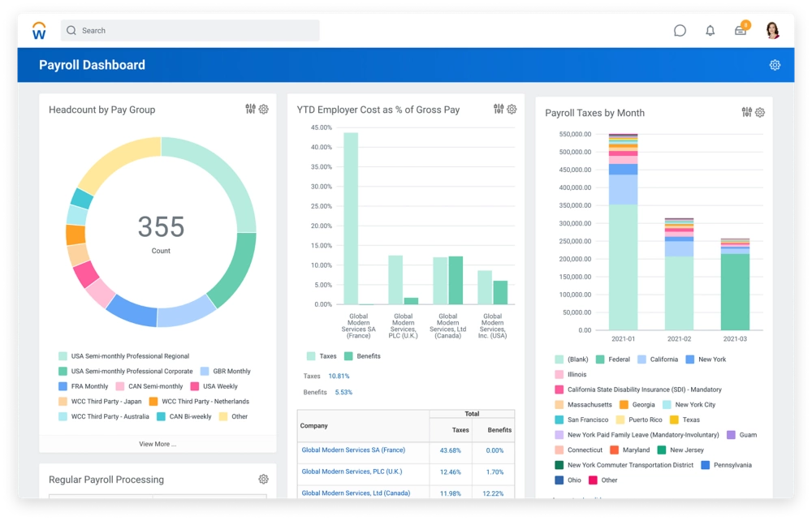Toggle FRA Monthly legend swatch
812x521 pixels.
(x=63, y=386)
